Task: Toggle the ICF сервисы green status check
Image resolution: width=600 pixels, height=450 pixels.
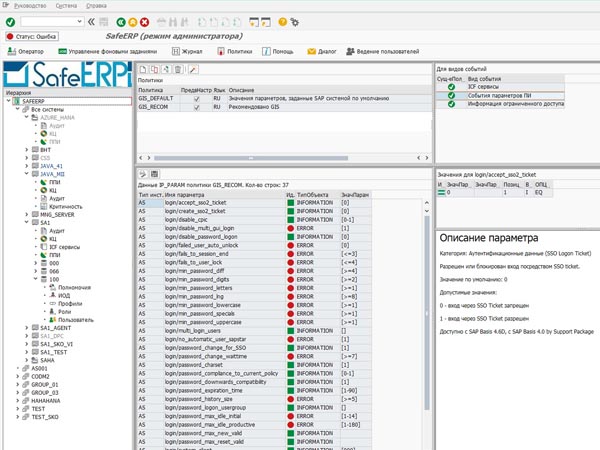Action: pos(451,87)
